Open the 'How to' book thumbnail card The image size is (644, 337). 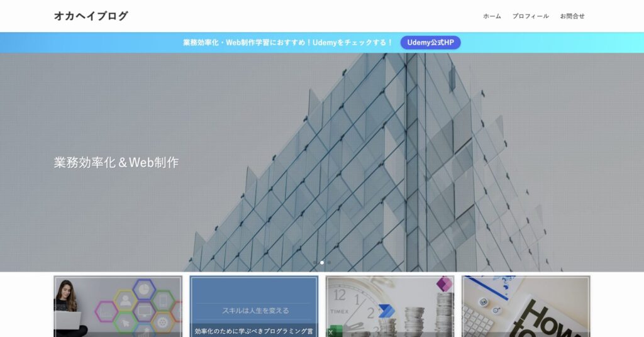coord(526,306)
